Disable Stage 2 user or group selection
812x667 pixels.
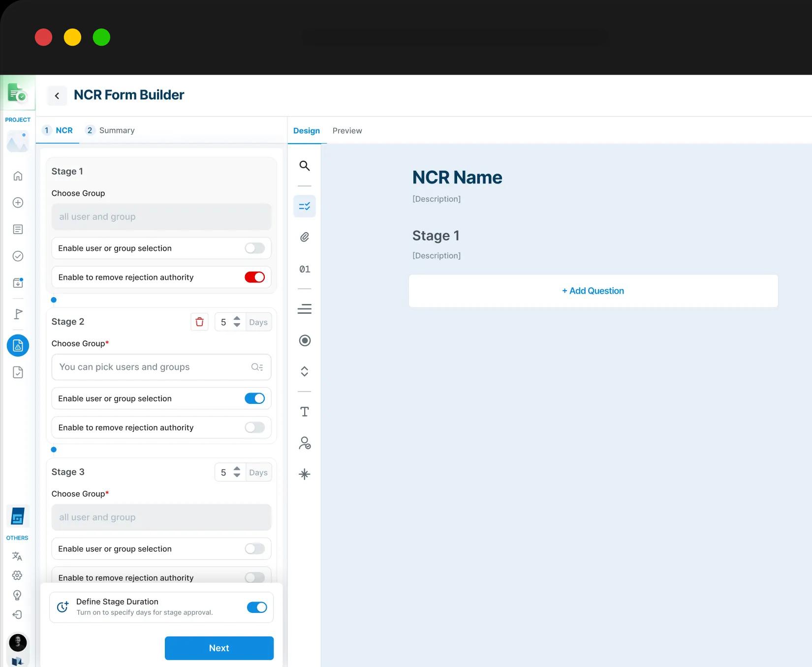(255, 398)
